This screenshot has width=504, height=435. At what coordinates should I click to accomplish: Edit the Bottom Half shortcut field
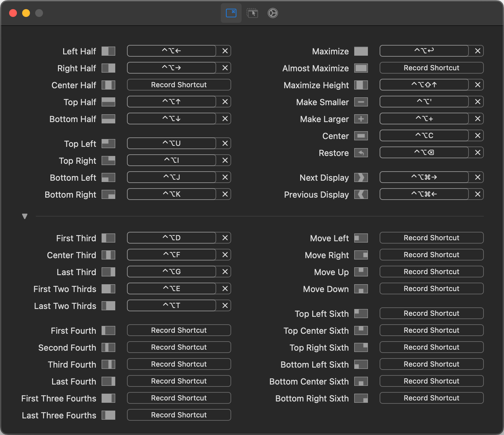pyautogui.click(x=172, y=119)
